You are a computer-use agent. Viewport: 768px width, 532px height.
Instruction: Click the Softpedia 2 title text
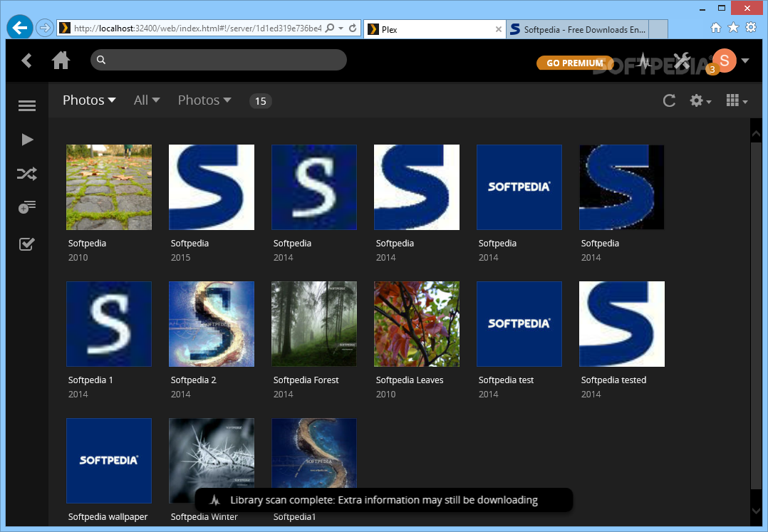coord(194,380)
